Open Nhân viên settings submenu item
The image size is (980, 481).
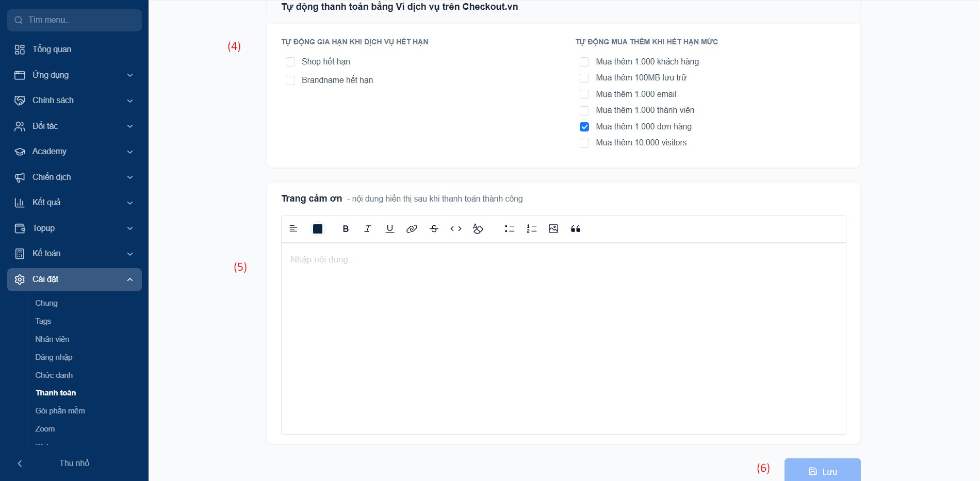[52, 339]
